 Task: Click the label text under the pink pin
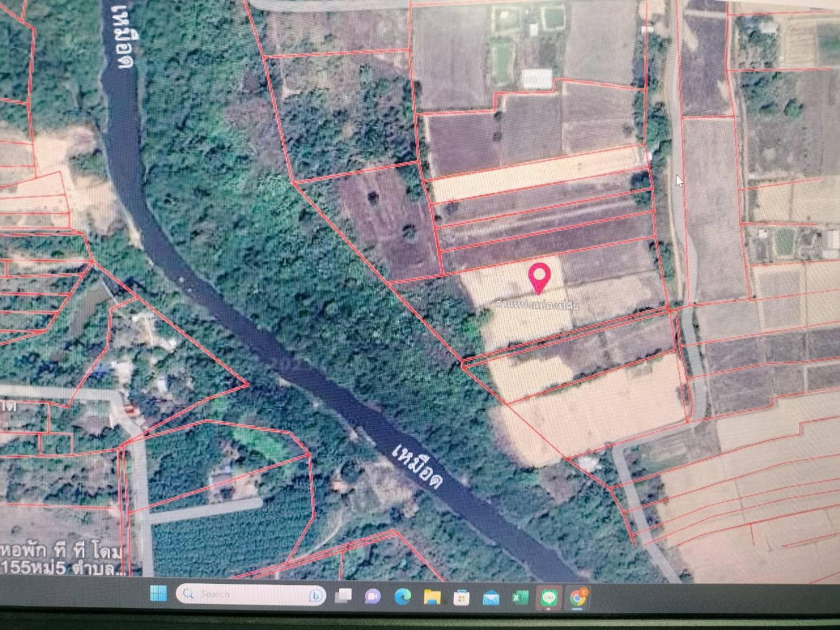[537, 305]
